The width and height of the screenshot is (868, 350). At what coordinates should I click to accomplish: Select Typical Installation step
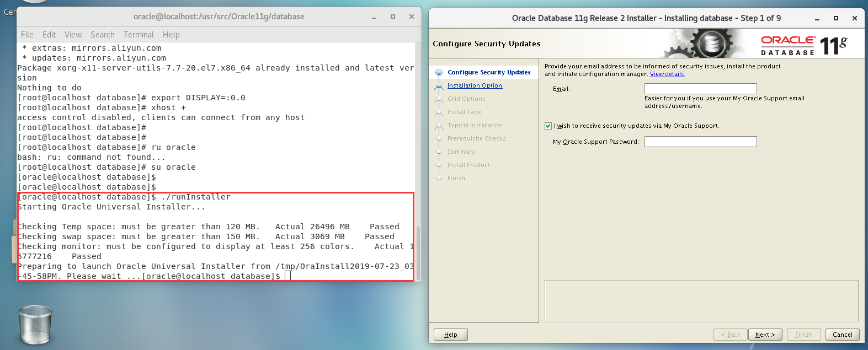(475, 125)
